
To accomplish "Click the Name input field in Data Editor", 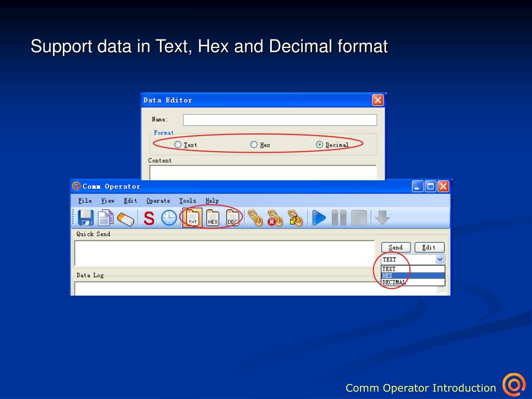I will [280, 120].
